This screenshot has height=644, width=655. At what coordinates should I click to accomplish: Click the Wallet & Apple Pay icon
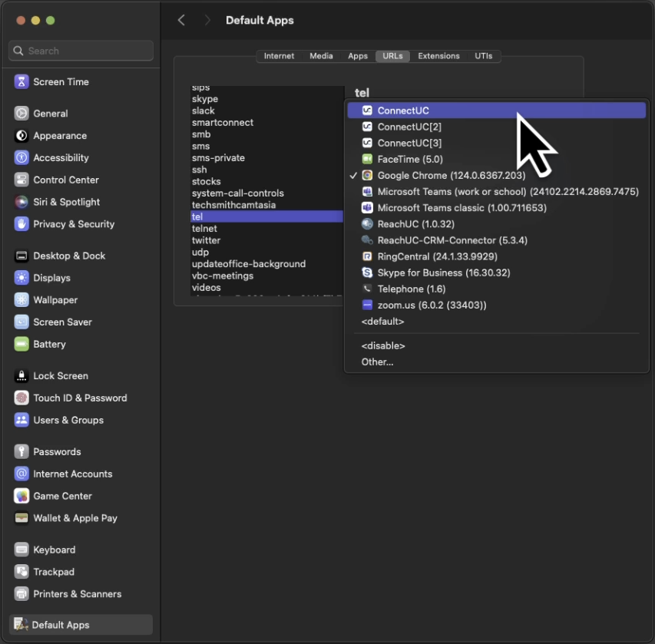click(22, 518)
